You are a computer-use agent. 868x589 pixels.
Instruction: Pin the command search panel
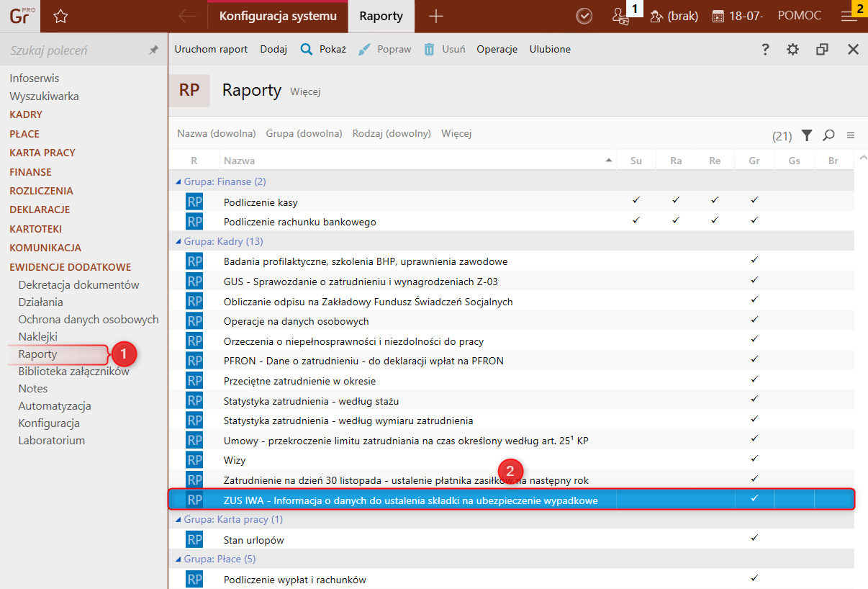[153, 50]
